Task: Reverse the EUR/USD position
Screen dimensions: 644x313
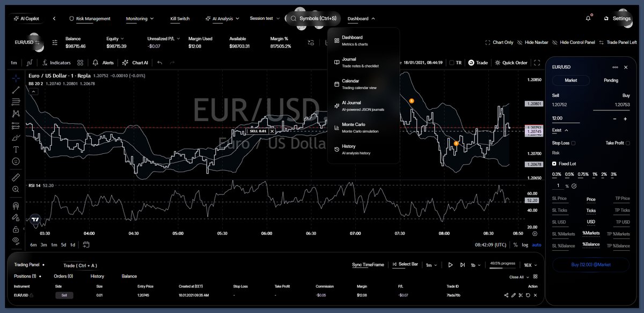Action: point(528,295)
